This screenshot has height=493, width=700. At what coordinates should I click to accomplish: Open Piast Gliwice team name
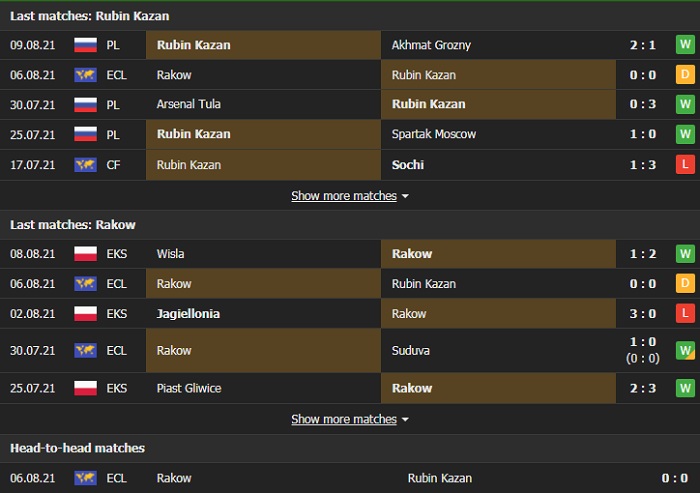(x=189, y=388)
